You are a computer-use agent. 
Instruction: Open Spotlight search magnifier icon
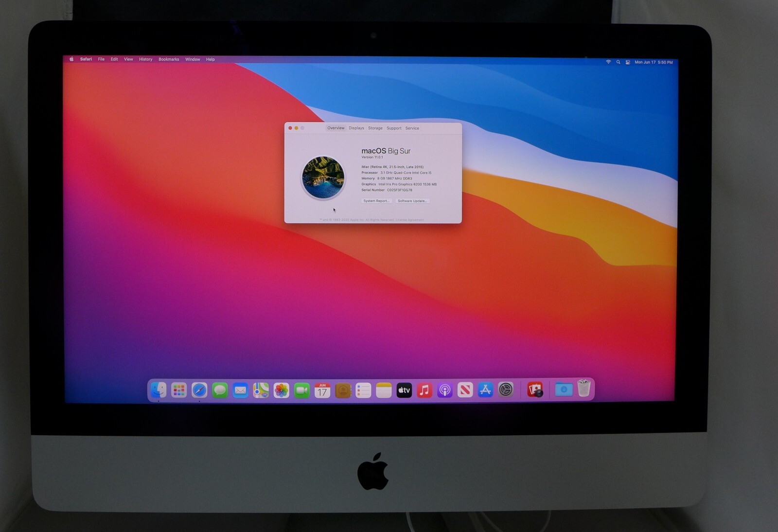pos(619,62)
